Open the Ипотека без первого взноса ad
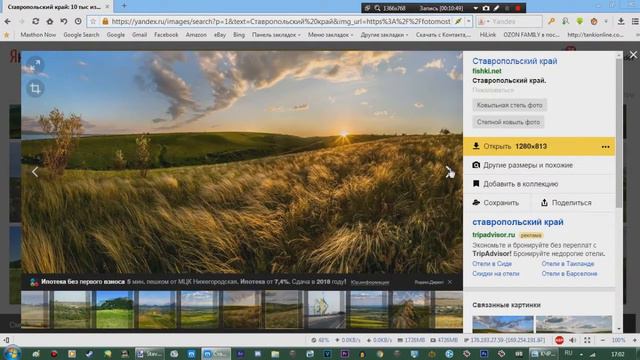 pyautogui.click(x=83, y=282)
